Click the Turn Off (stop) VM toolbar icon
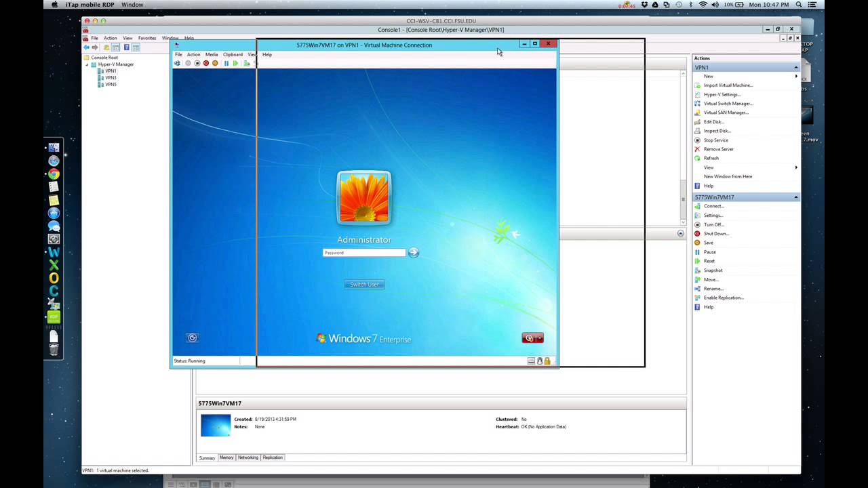Screen dimensions: 868x488 pyautogui.click(x=197, y=63)
